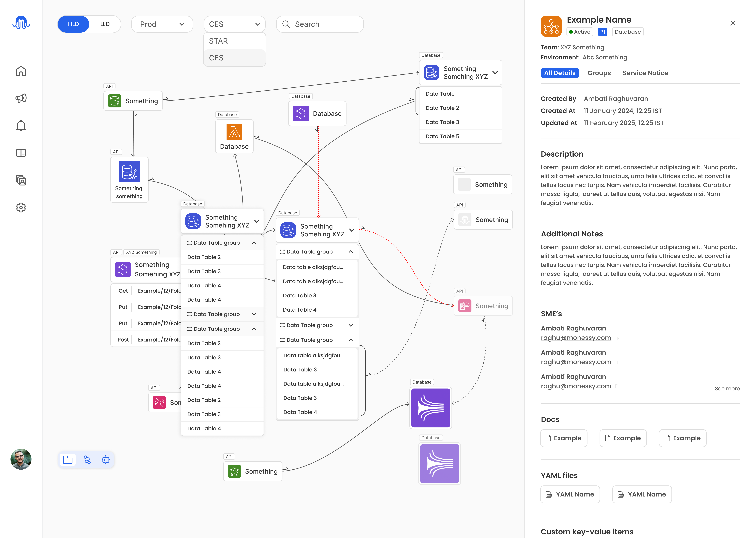The width and height of the screenshot is (756, 538).
Task: Select Data Table 5 row
Action: (460, 136)
